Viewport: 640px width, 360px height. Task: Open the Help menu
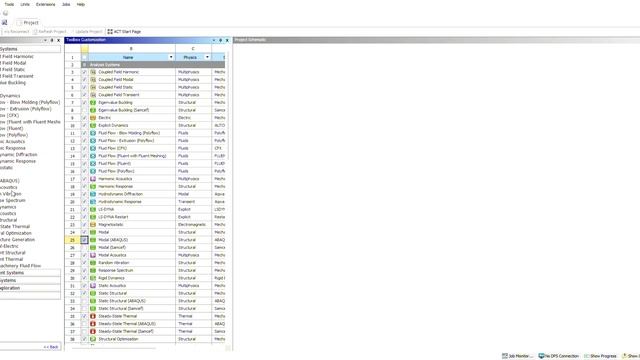click(x=81, y=4)
